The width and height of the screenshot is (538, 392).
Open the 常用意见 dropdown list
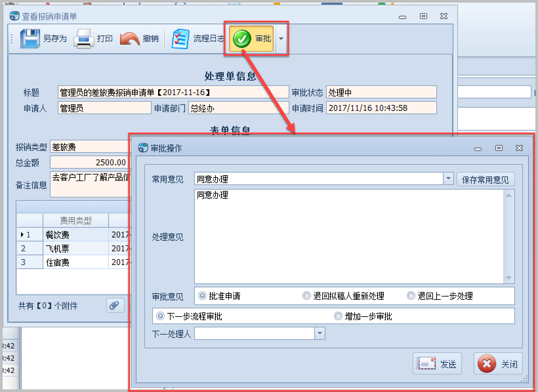[448, 179]
